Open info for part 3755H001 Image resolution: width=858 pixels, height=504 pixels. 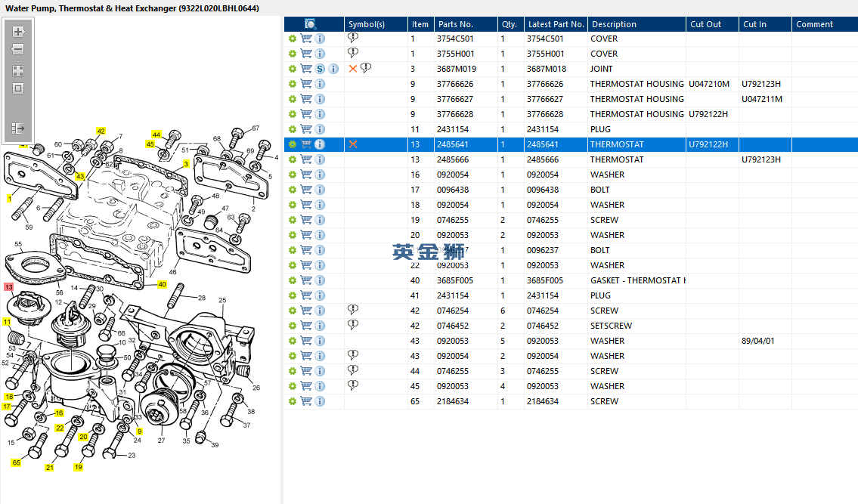click(320, 54)
